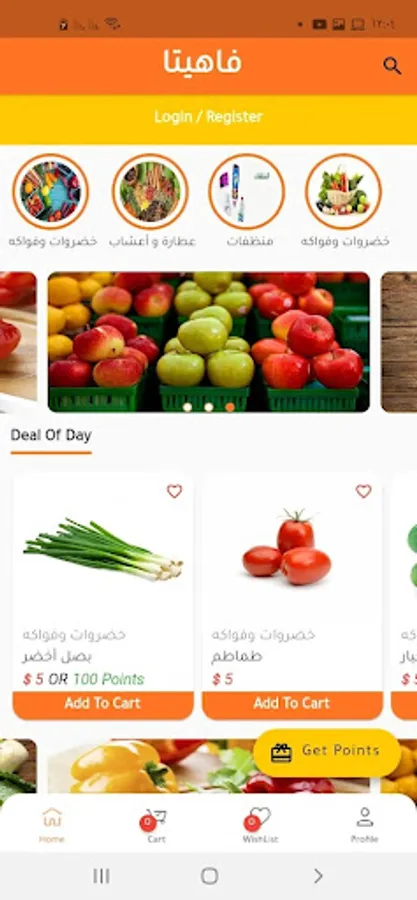
Task: Select the vegetable basket category icon
Action: click(x=344, y=192)
